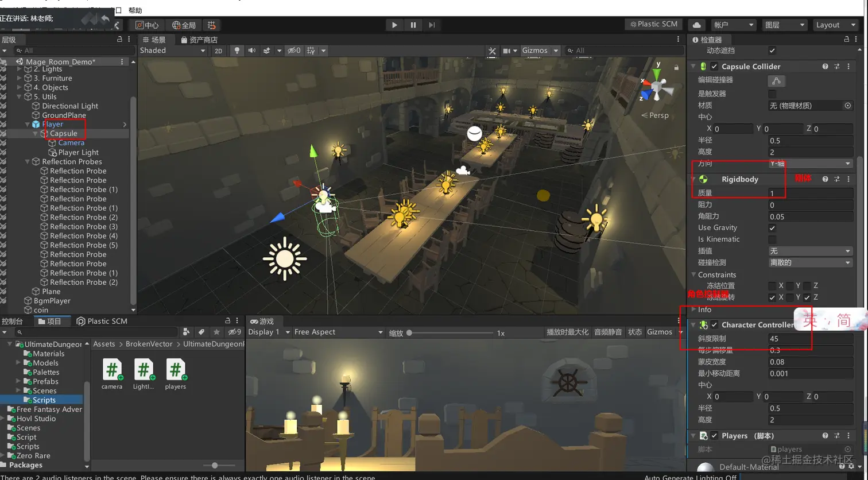Collapse the Capsule object in hierarchy

36,133
